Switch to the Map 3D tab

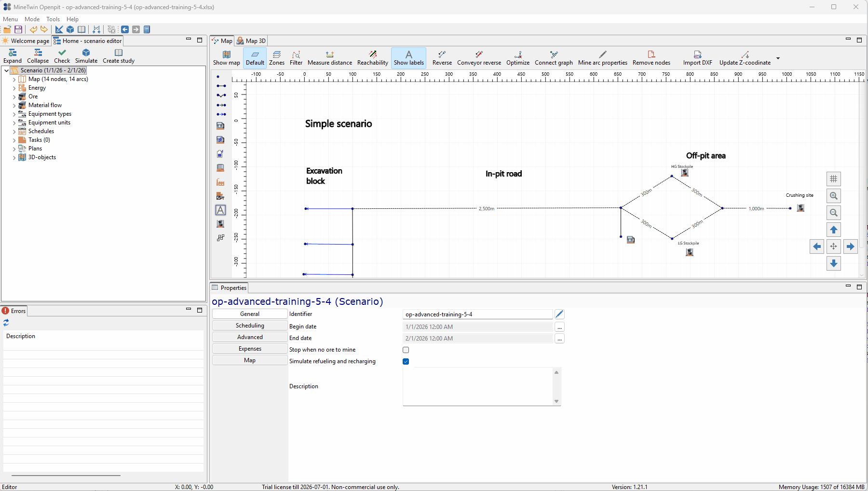coord(251,41)
